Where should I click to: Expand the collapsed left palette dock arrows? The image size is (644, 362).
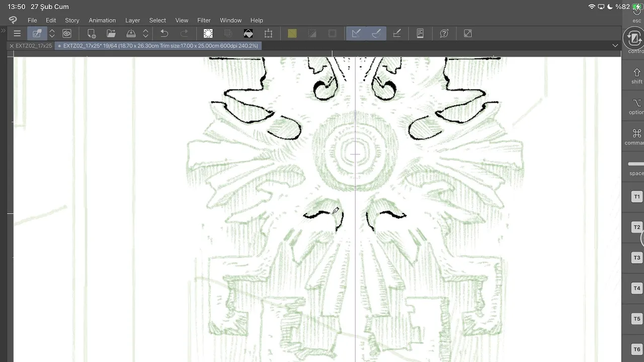click(3, 31)
